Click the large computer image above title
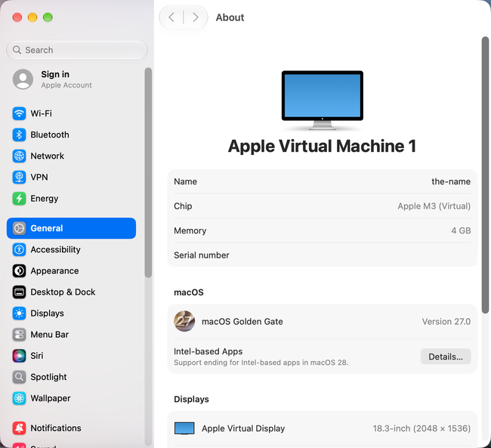This screenshot has width=491, height=448. 323,100
